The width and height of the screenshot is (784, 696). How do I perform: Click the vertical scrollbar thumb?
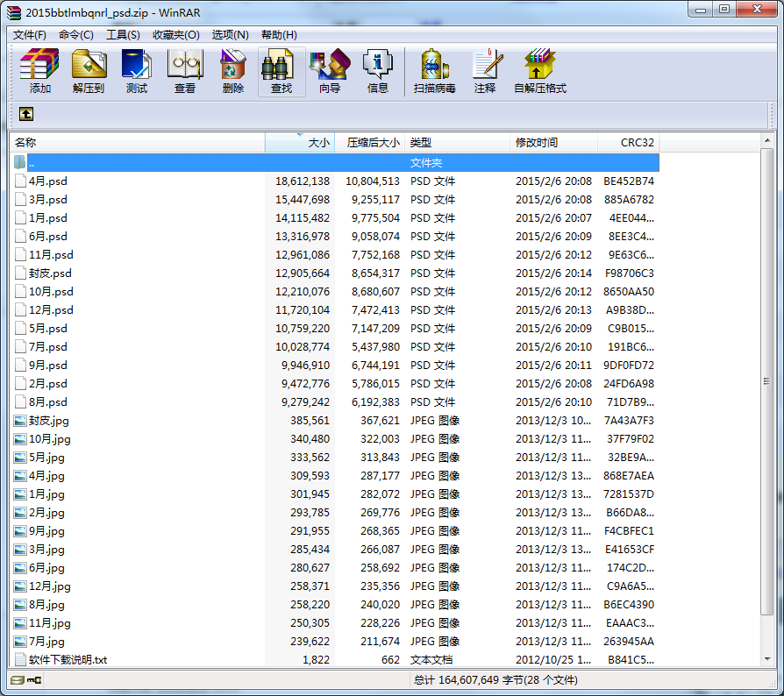click(767, 381)
